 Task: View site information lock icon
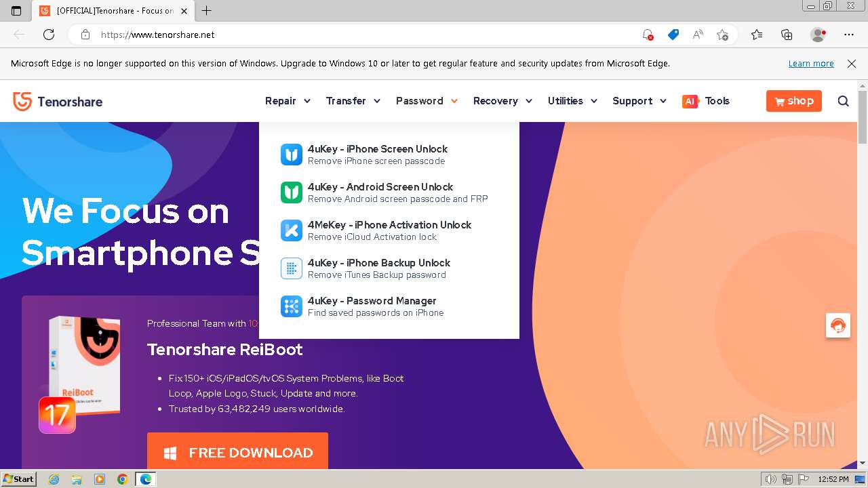pos(85,35)
